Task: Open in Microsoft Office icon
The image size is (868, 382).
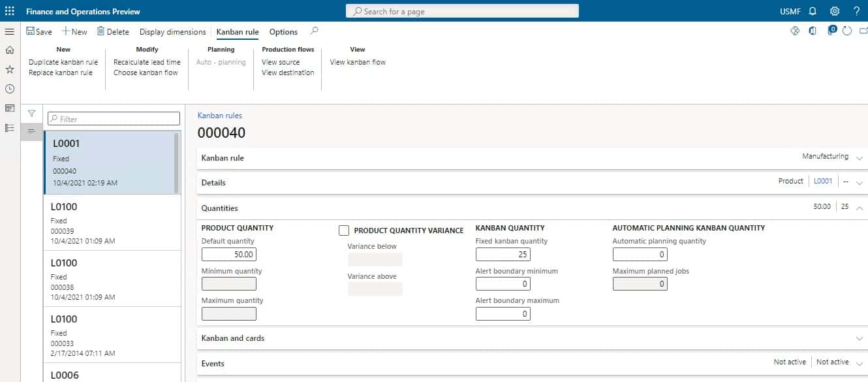Action: click(813, 31)
